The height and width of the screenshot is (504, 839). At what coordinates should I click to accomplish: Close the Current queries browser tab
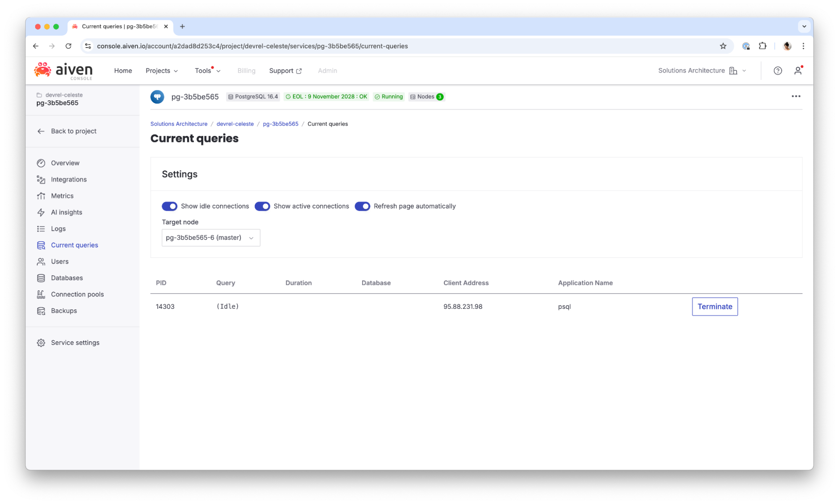(x=166, y=26)
